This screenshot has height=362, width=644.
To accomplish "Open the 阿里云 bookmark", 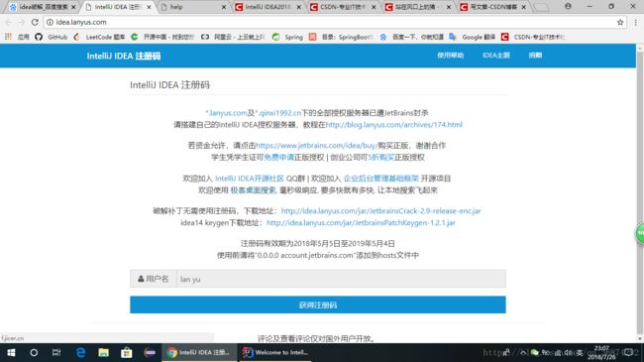I will (x=233, y=37).
